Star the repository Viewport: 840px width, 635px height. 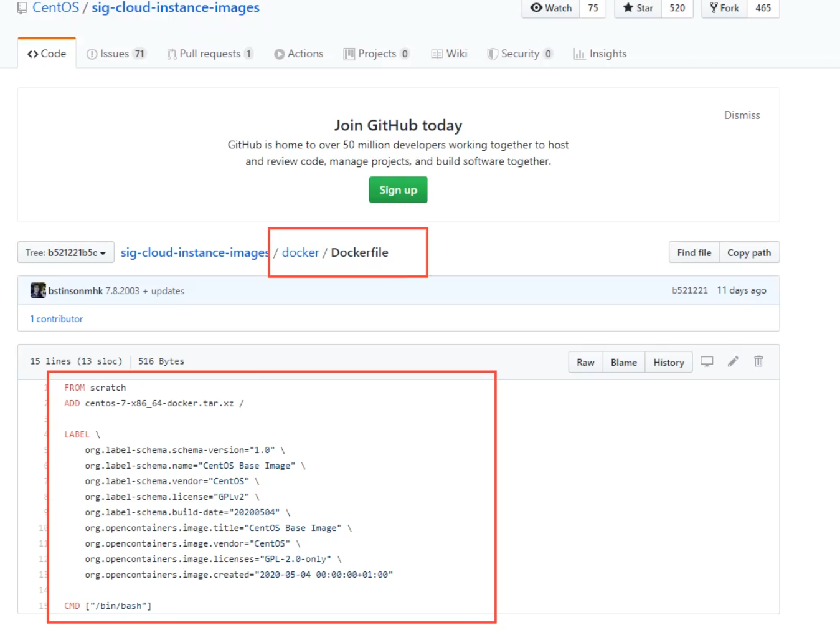(638, 8)
